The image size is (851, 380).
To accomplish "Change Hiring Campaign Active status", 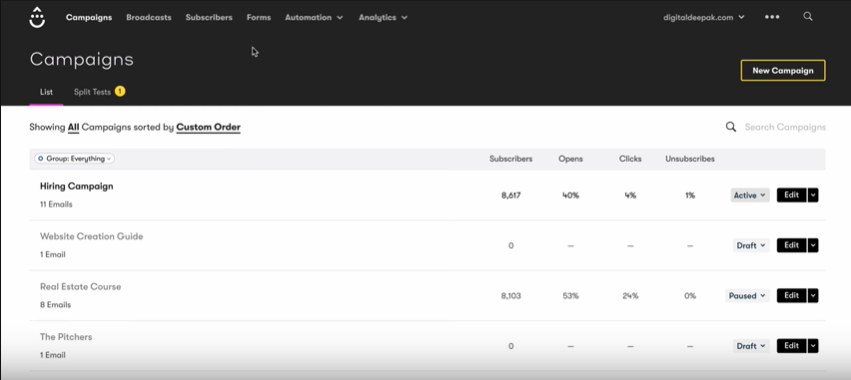I will [750, 195].
